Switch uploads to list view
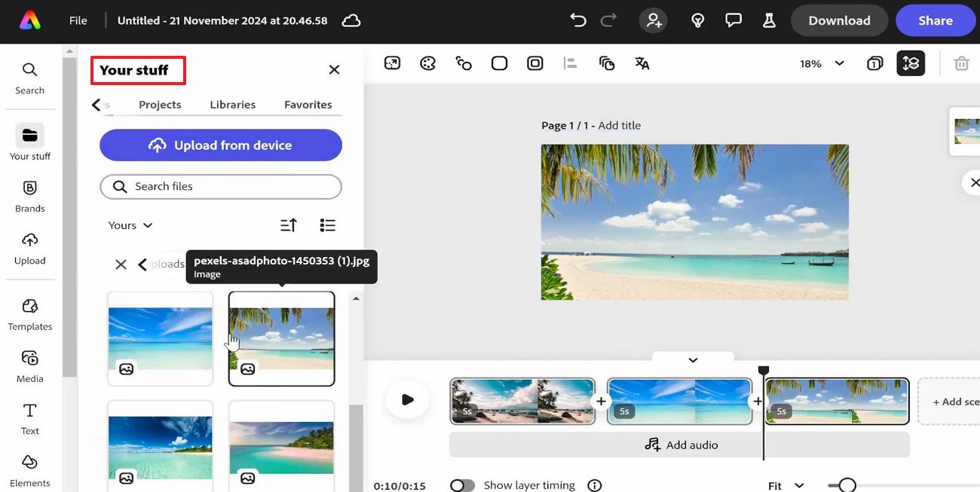 pyautogui.click(x=327, y=225)
